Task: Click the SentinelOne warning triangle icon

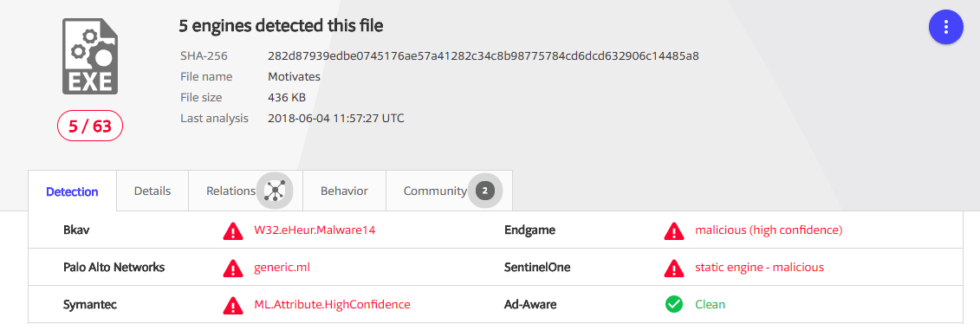Action: pyautogui.click(x=674, y=269)
